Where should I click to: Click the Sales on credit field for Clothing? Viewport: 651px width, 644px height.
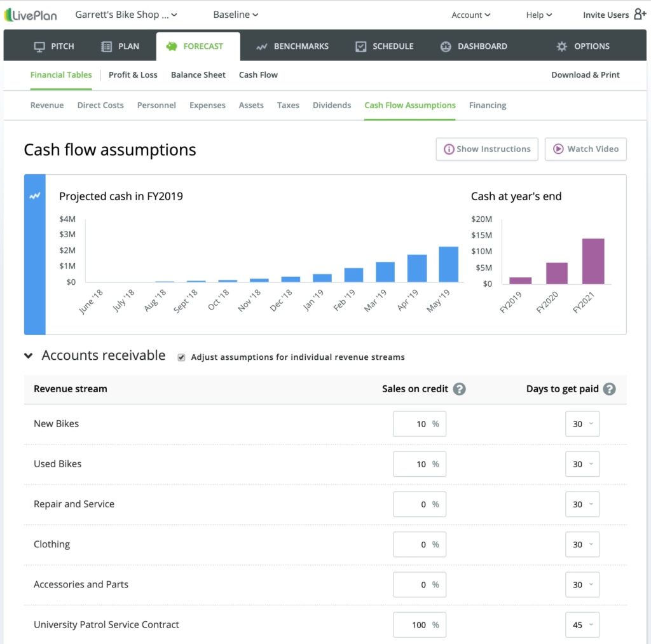pyautogui.click(x=419, y=544)
